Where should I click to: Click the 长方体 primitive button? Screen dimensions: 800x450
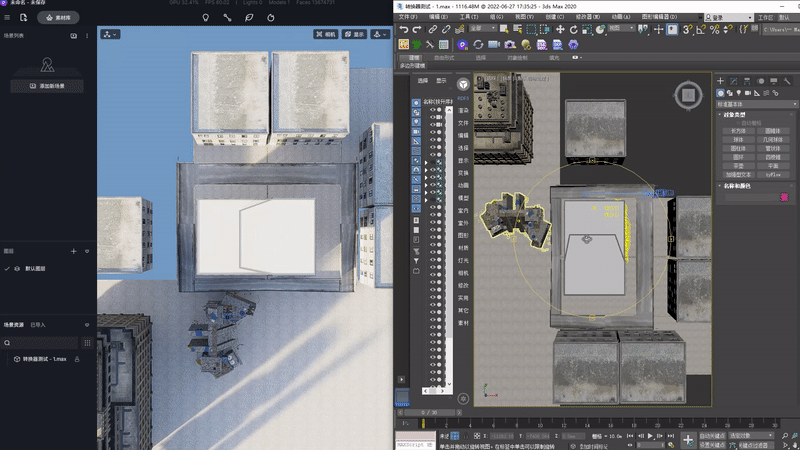[738, 130]
